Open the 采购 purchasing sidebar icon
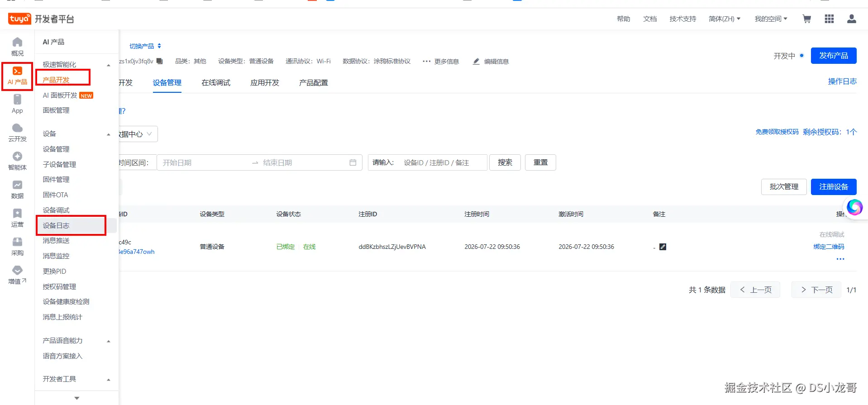 [x=17, y=247]
